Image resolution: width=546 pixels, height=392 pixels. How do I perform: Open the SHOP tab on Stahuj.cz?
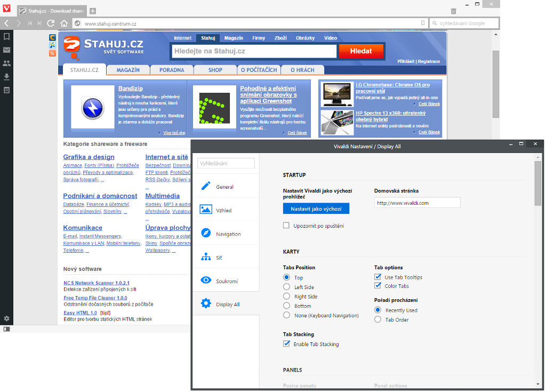click(215, 70)
